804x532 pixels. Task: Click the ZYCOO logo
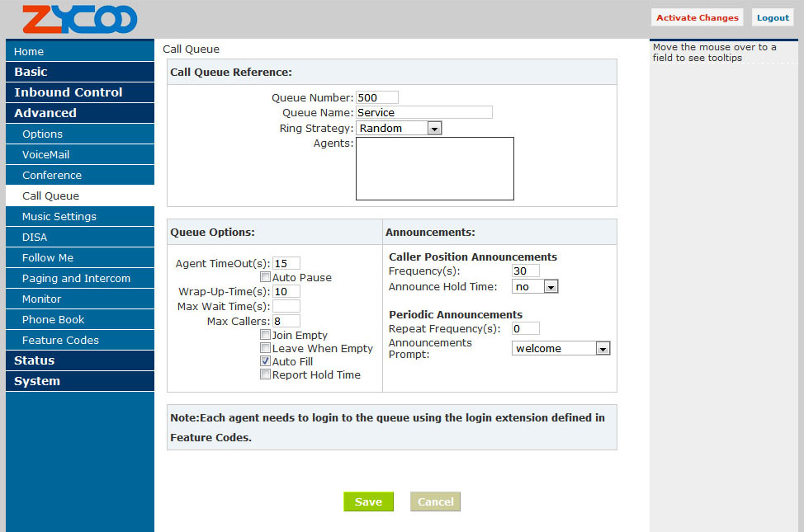pyautogui.click(x=79, y=19)
